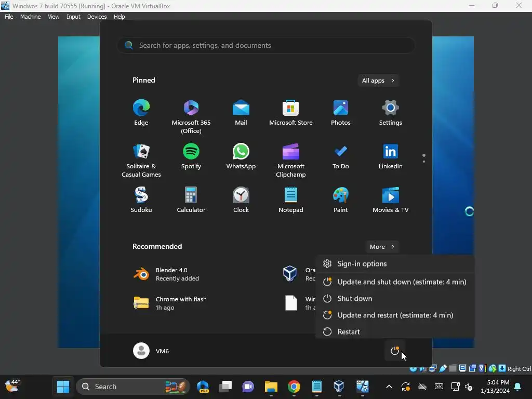Open notifications bell icon
Image resolution: width=532 pixels, height=399 pixels.
click(518, 387)
